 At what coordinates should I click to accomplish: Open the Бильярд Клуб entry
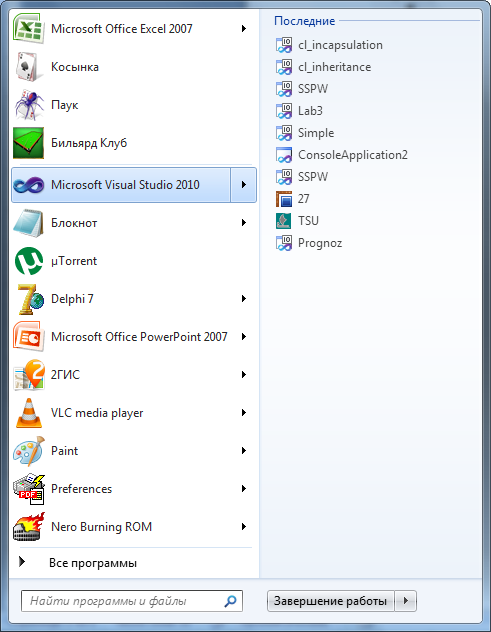coord(134,143)
